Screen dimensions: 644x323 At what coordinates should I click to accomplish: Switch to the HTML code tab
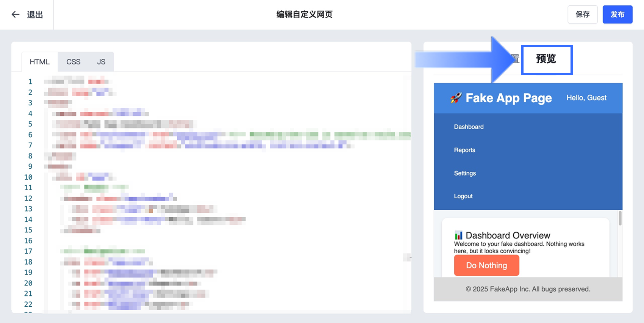coord(40,62)
